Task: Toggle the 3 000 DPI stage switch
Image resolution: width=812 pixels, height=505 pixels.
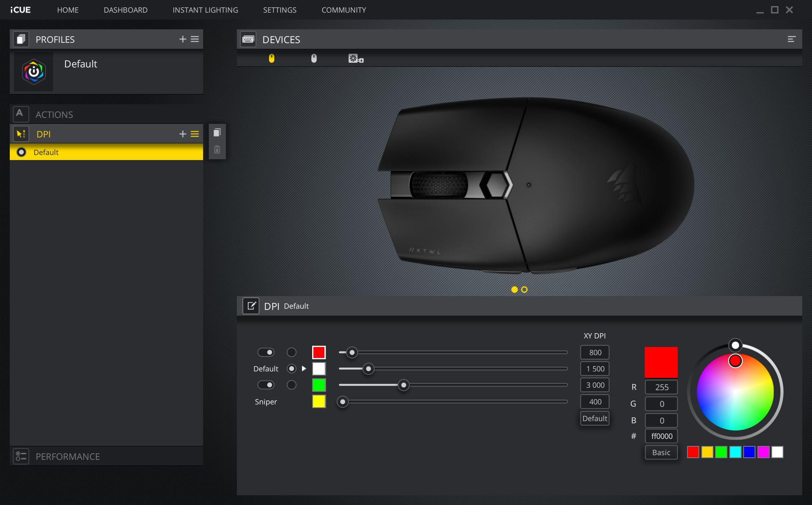Action: [x=266, y=384]
